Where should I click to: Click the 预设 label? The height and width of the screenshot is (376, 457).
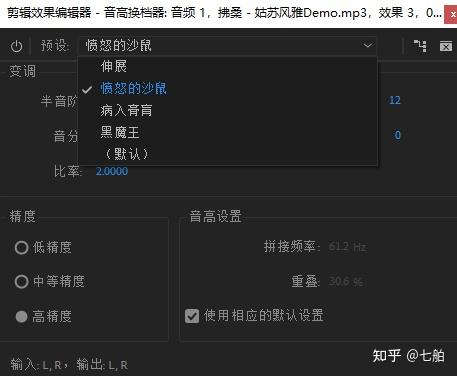tap(55, 46)
